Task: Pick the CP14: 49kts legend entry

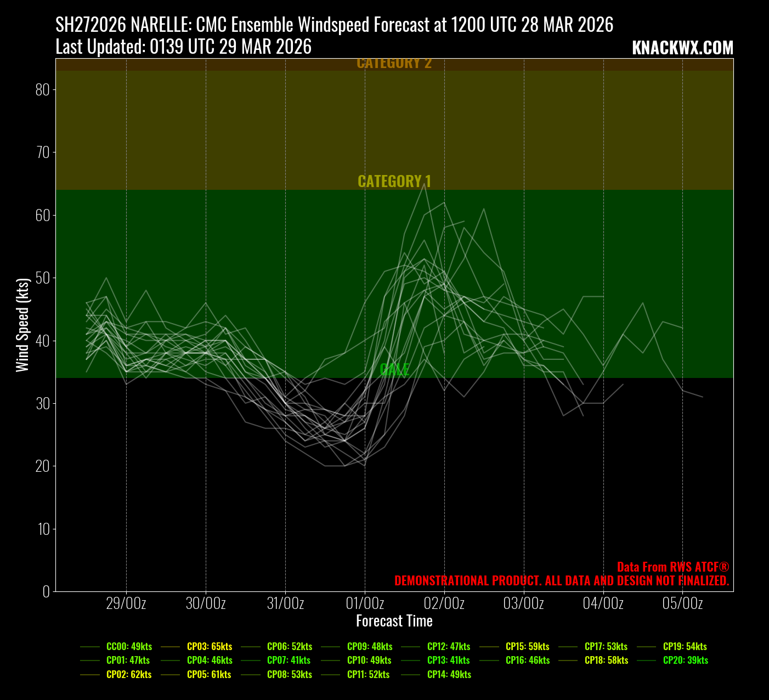Action: pos(449,674)
